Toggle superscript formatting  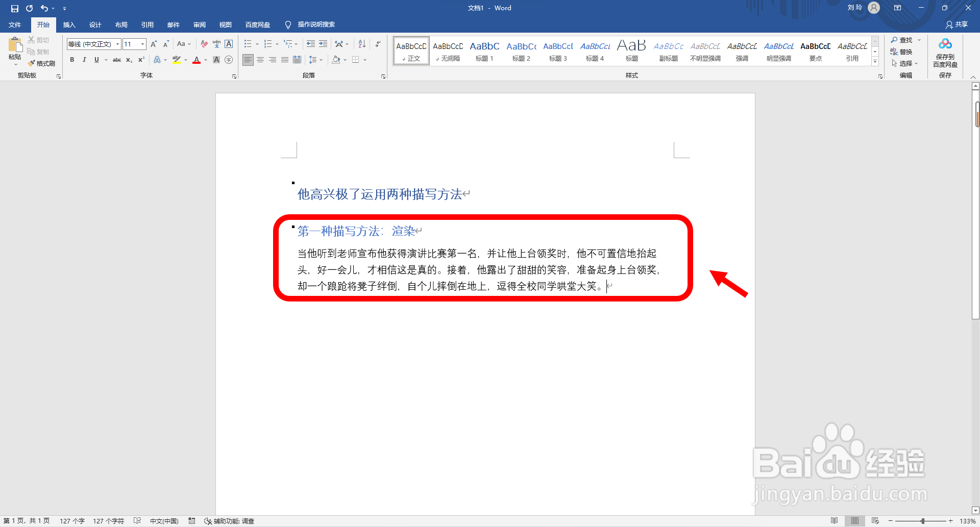click(141, 60)
